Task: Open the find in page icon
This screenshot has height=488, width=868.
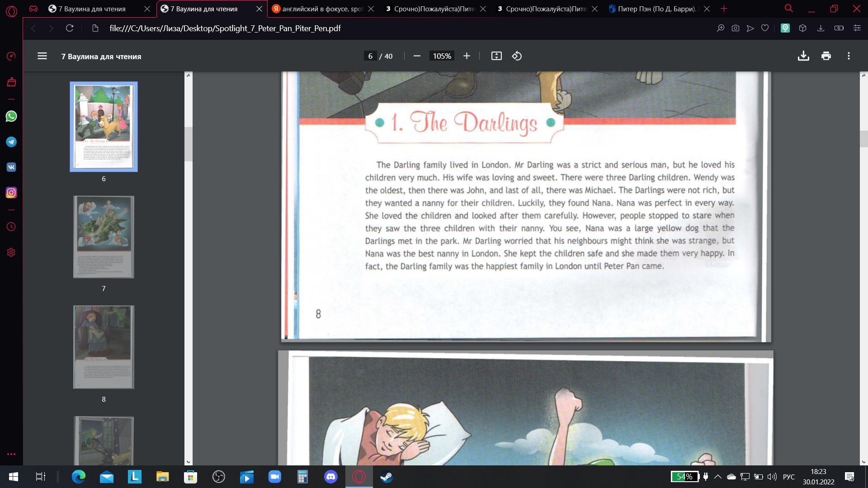Action: point(721,28)
